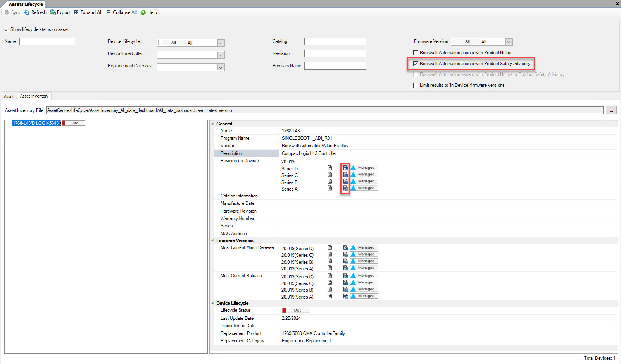Open Series C product notice document icon
The width and height of the screenshot is (621, 364).
pos(330,175)
